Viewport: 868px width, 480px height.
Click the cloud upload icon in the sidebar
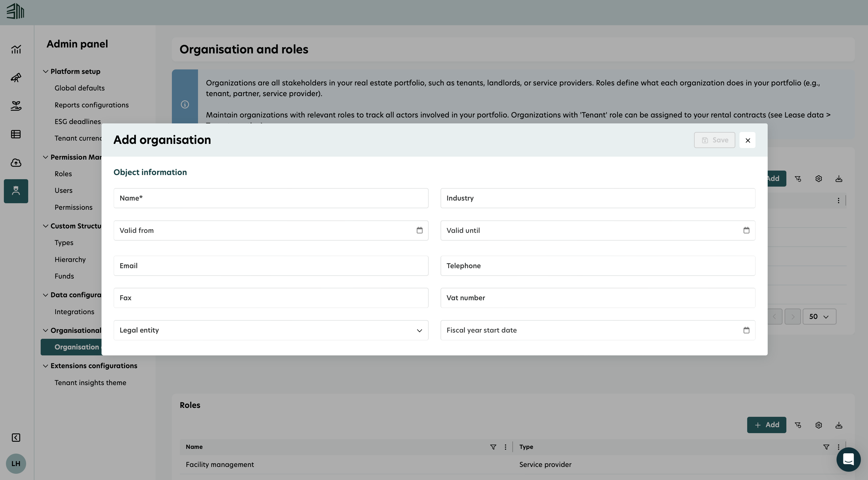coord(16,162)
